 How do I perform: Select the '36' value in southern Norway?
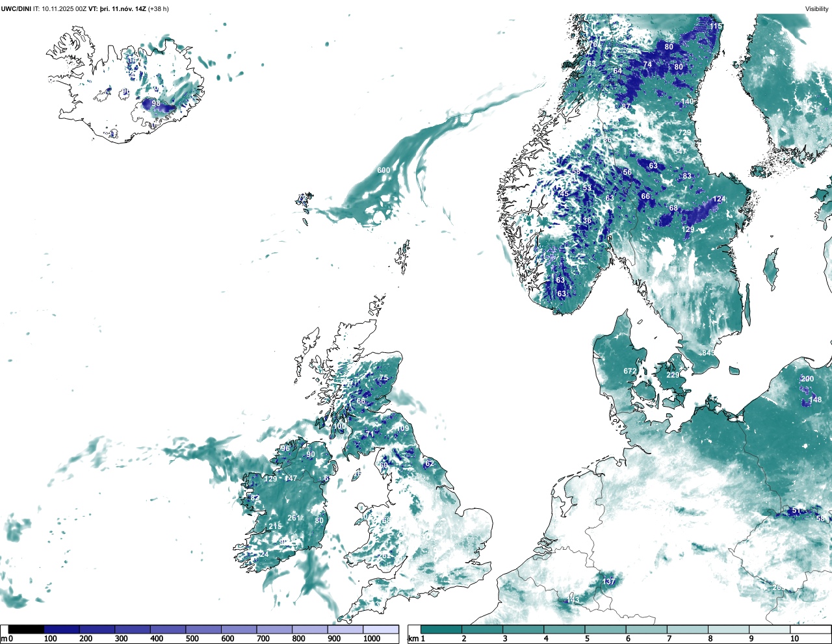(x=588, y=220)
